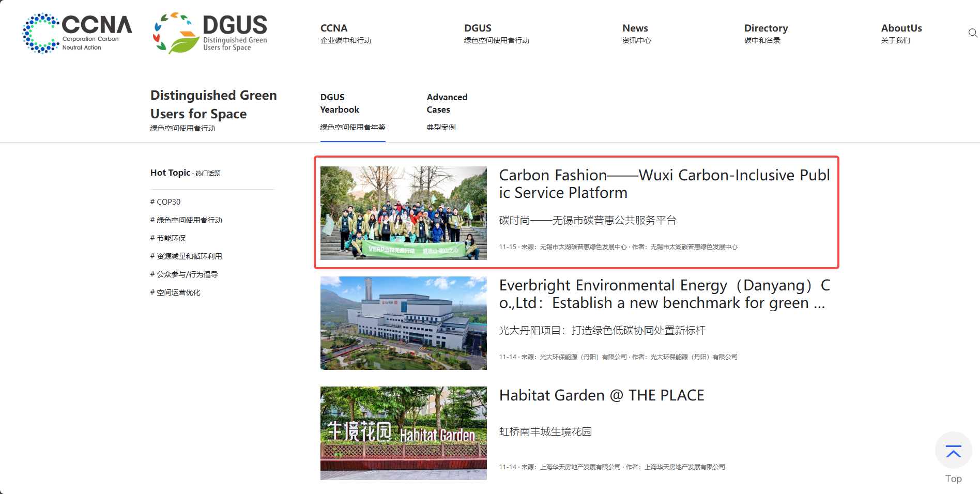
Task: Open the Directory menu item
Action: pyautogui.click(x=765, y=33)
